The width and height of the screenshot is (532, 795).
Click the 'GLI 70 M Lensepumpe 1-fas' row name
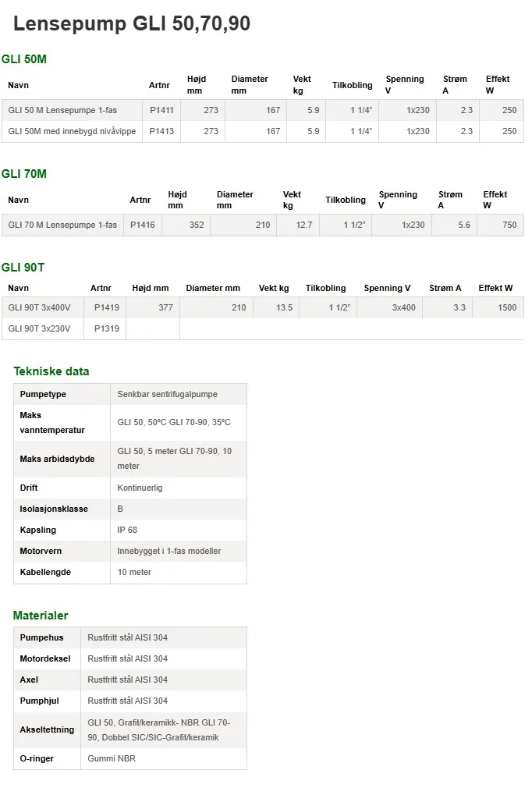coord(62,225)
